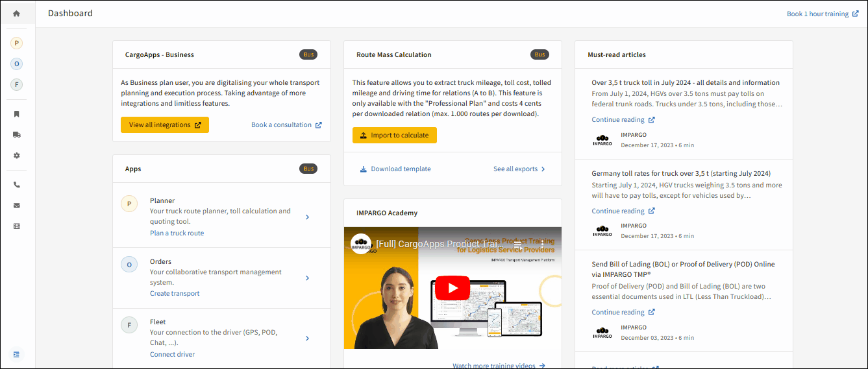This screenshot has width=868, height=369.
Task: Open Book 1 hour training link
Action: [x=823, y=14]
